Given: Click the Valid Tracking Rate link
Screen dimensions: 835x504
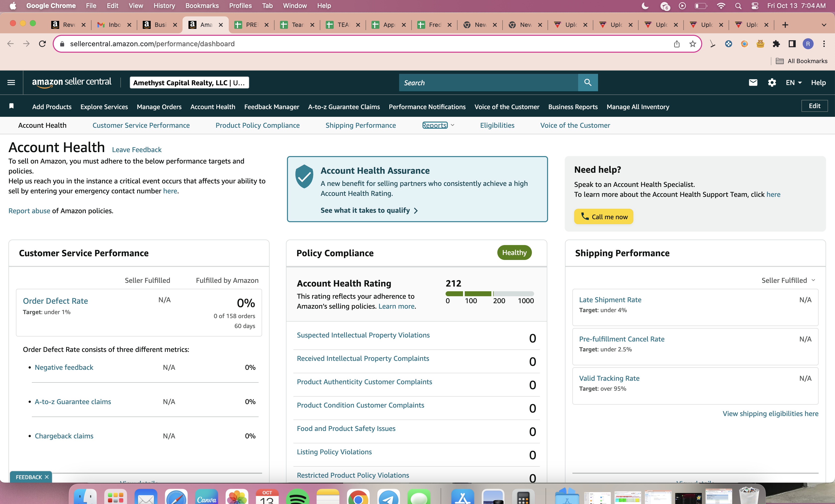Looking at the screenshot, I should 609,378.
